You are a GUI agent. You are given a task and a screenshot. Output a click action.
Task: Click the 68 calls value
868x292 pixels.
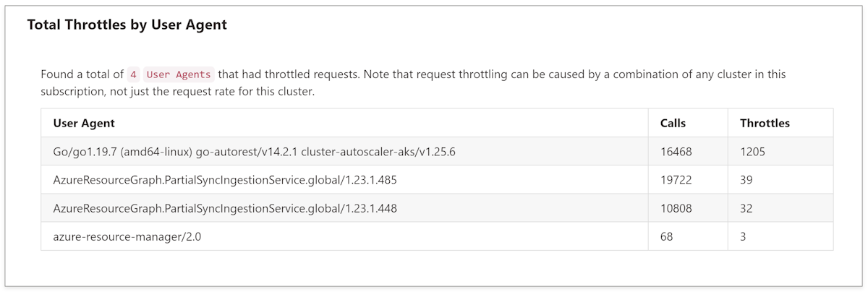[x=667, y=236]
